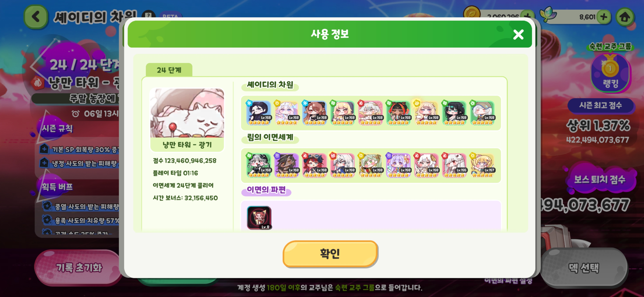Close the 사용 정보 dialog

click(x=518, y=34)
